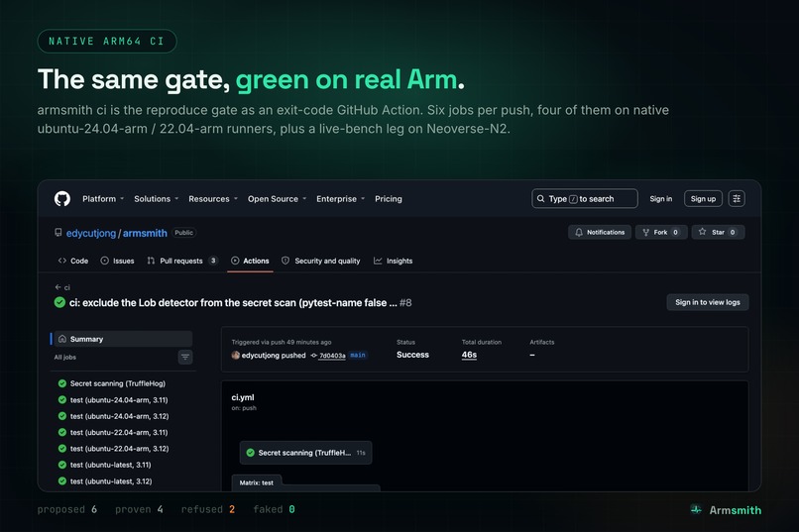799x532 pixels.
Task: Open the appearance settings sliders icon
Action: pos(737,198)
